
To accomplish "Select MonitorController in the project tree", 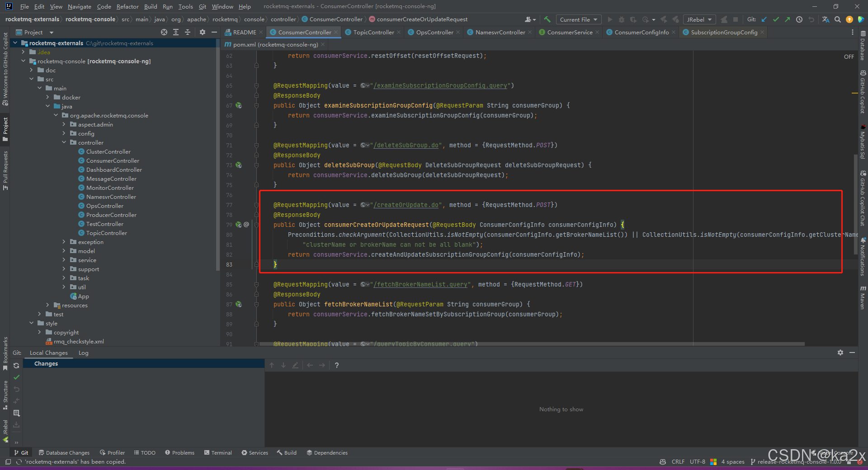I will click(x=110, y=188).
